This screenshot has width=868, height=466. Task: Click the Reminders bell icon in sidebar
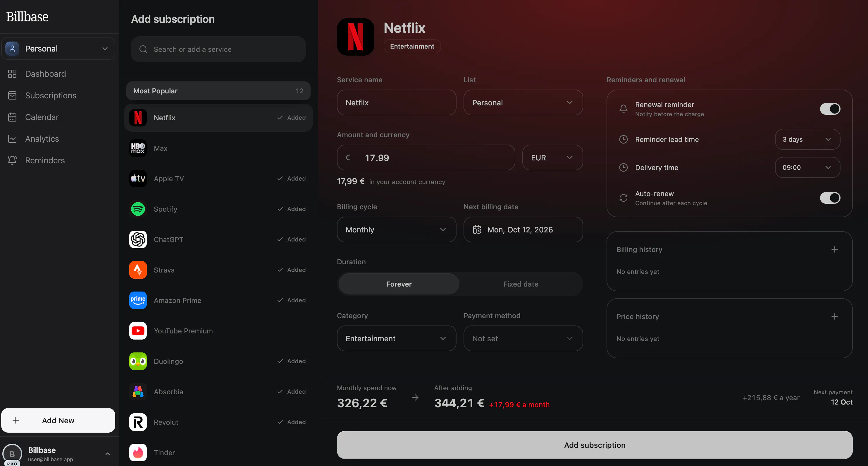12,160
